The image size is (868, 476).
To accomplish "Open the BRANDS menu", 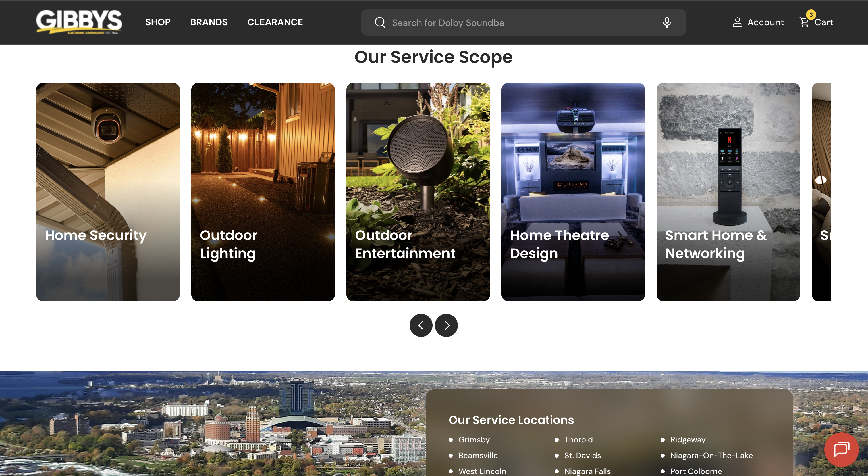I will (209, 22).
